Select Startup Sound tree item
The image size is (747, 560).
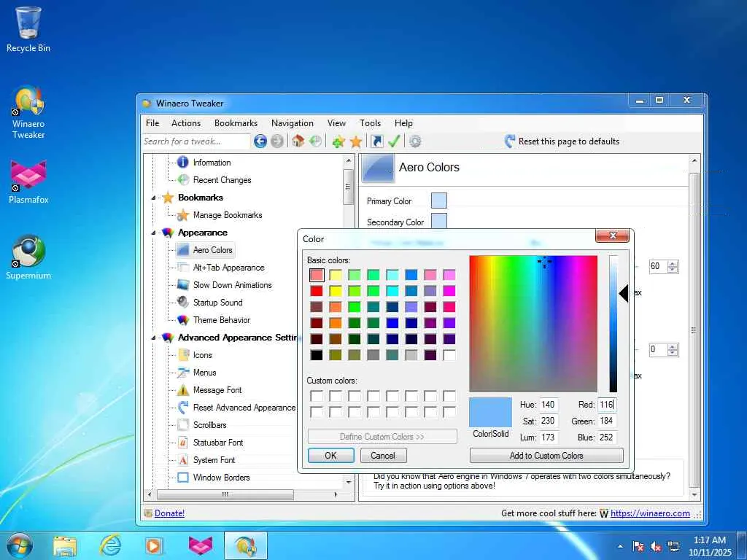tap(217, 303)
